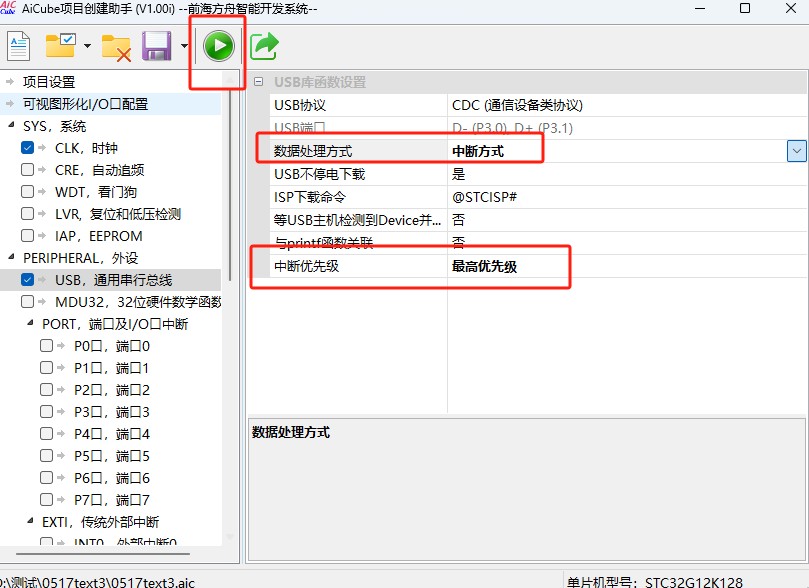Click the tree panel horizontal scrollbar
Image resolution: width=809 pixels, height=588 pixels.
coord(103,554)
